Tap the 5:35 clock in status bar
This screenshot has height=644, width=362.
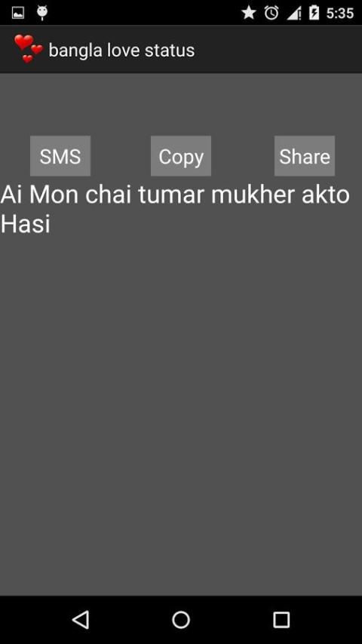tap(340, 13)
